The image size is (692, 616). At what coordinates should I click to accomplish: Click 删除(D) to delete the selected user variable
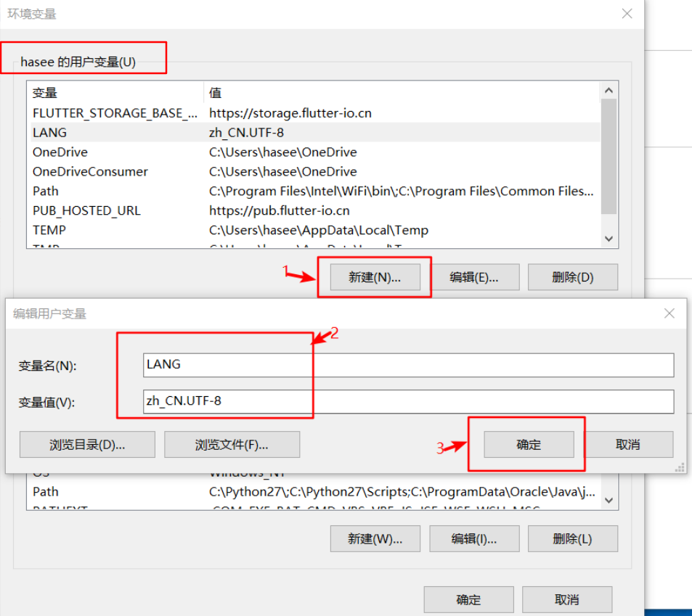click(572, 276)
